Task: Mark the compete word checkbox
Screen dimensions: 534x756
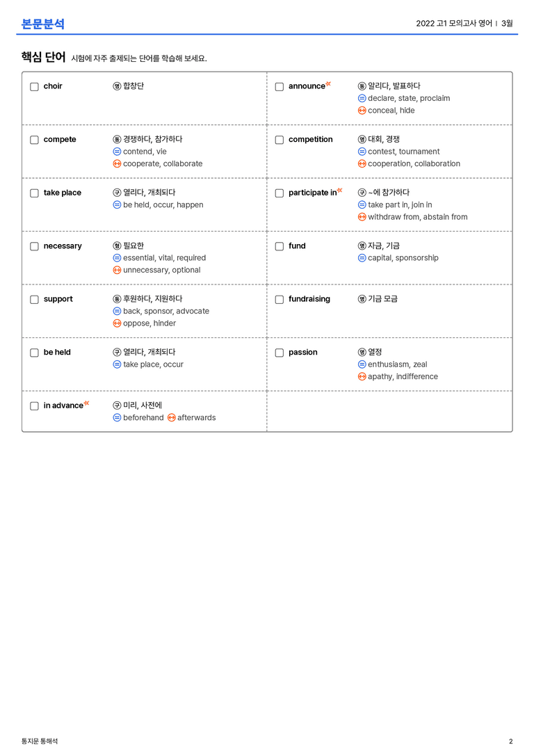Action: click(34, 140)
